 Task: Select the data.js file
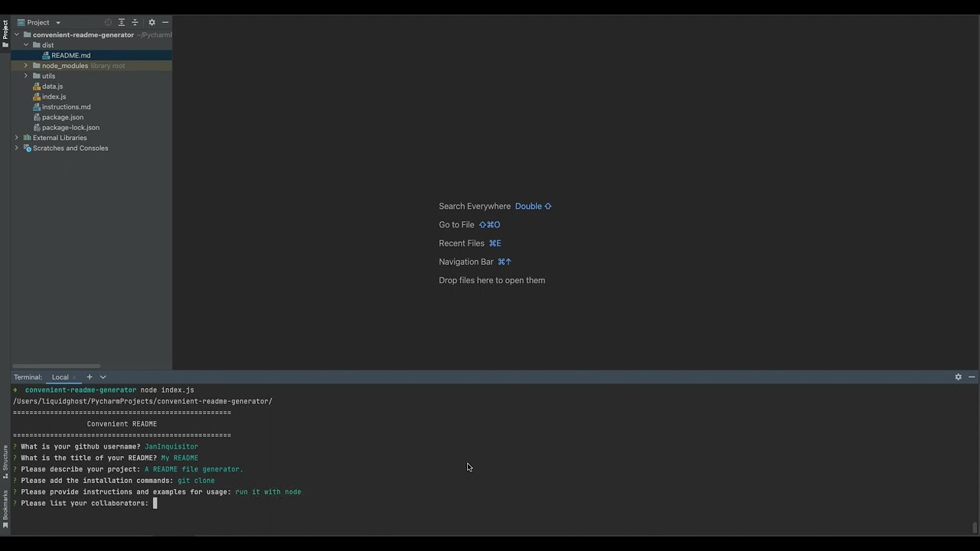[92, 86]
